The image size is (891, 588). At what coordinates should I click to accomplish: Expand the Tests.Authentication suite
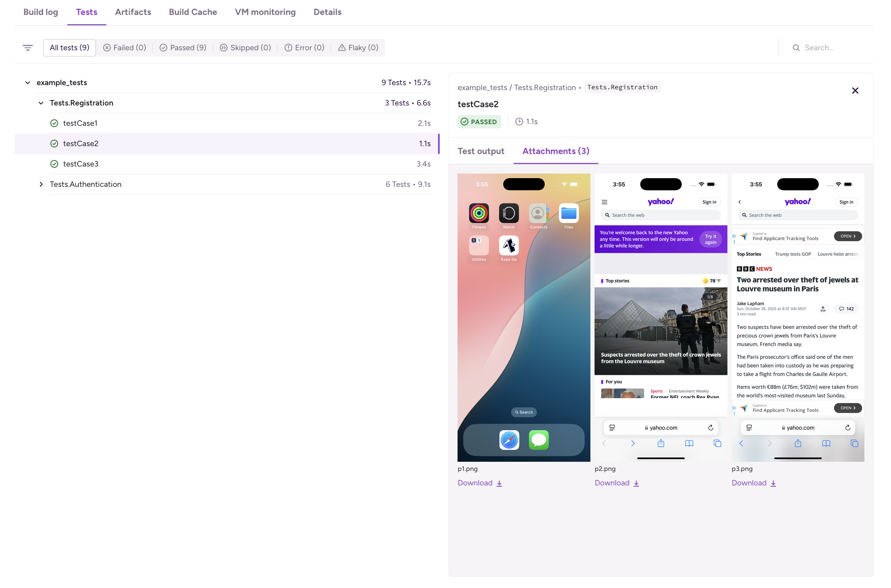point(41,184)
